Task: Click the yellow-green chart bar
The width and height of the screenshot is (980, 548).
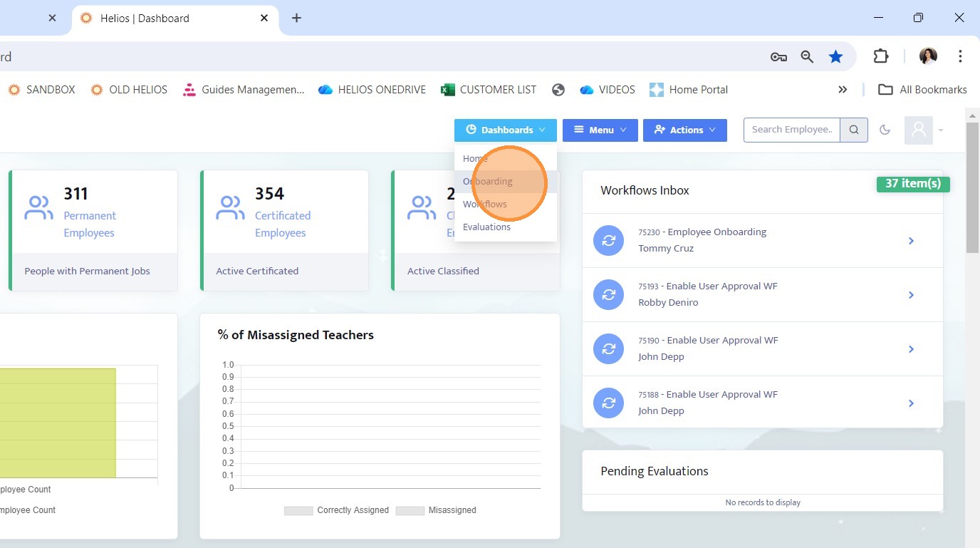Action: pyautogui.click(x=58, y=423)
